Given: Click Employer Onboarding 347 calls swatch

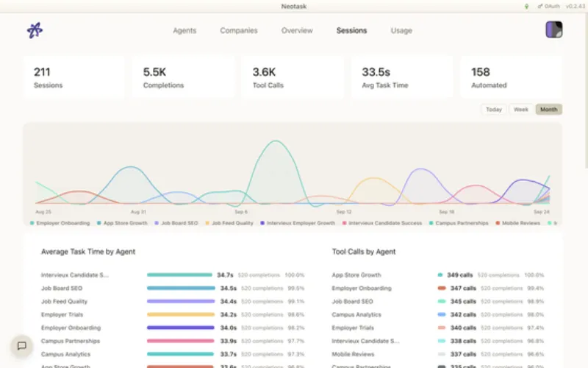Looking at the screenshot, I should 442,288.
